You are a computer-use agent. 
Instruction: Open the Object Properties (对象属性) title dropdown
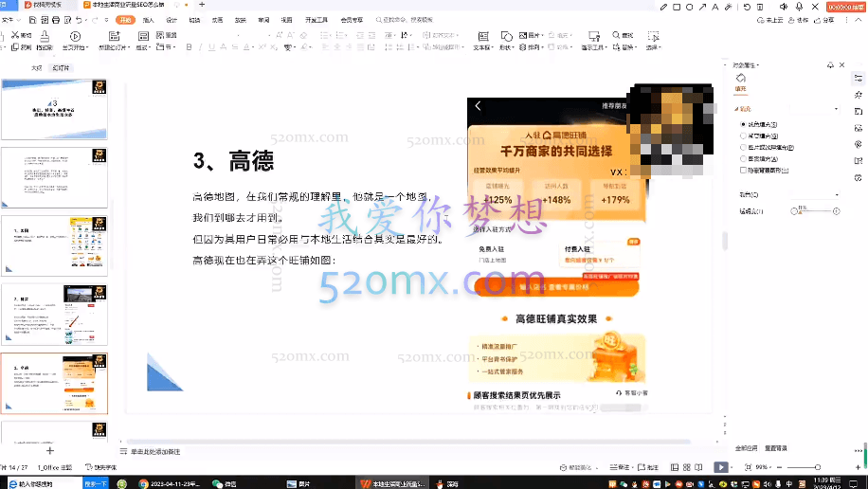(746, 65)
